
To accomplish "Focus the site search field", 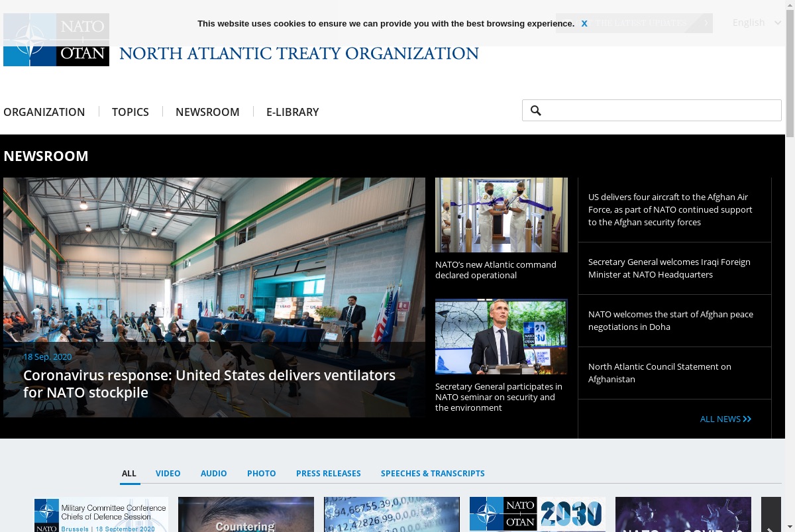I will tap(652, 111).
